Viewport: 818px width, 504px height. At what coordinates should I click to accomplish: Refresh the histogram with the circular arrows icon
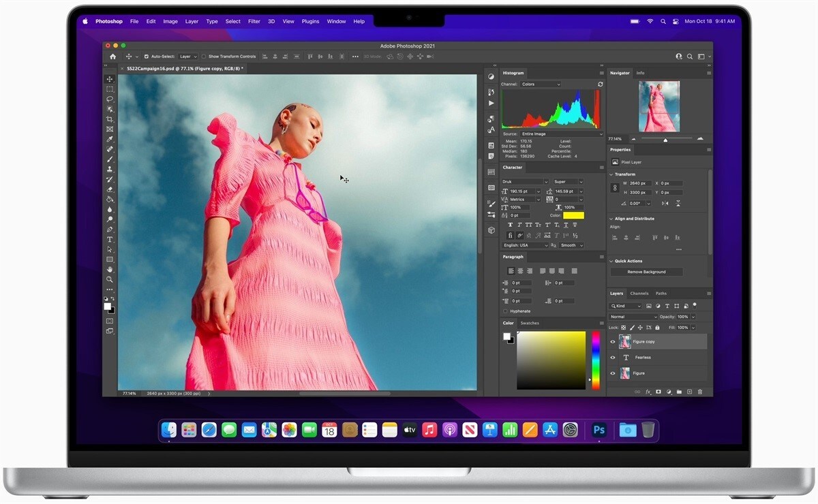(x=600, y=84)
